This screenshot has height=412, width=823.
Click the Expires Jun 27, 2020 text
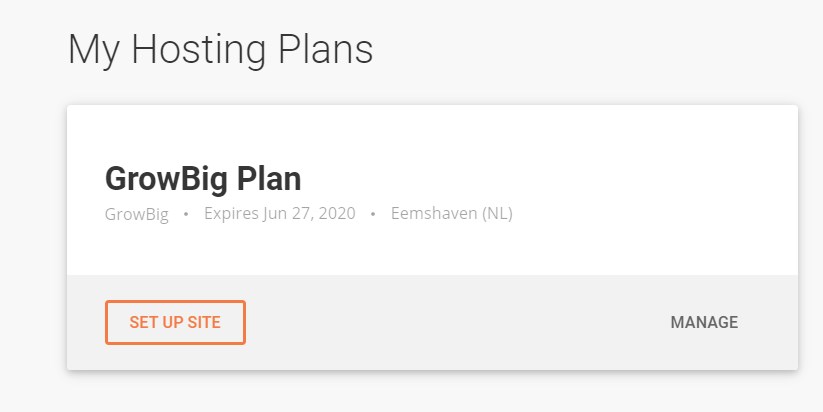[280, 213]
